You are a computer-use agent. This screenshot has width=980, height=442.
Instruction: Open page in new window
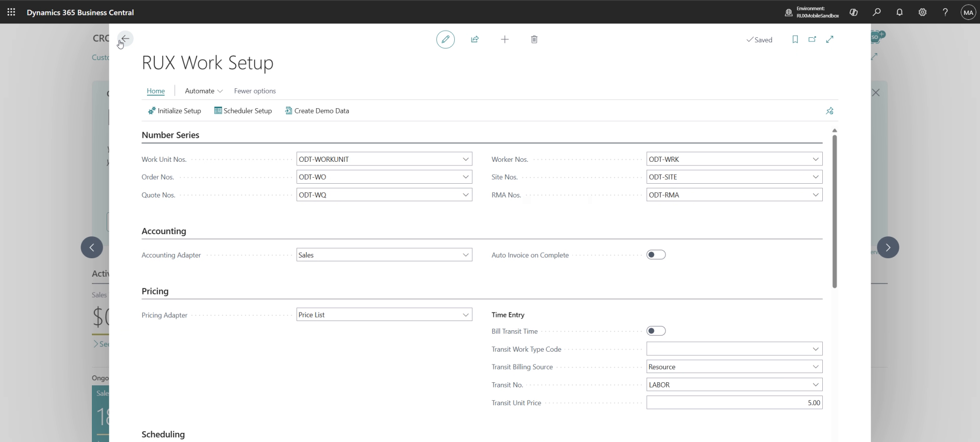click(x=812, y=39)
